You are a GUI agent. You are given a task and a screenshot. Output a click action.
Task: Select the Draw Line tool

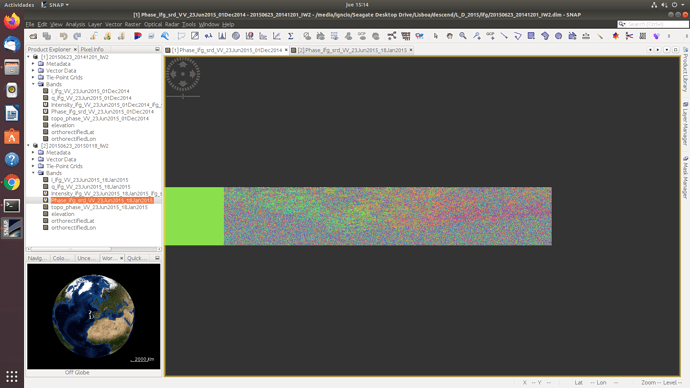coord(504,36)
